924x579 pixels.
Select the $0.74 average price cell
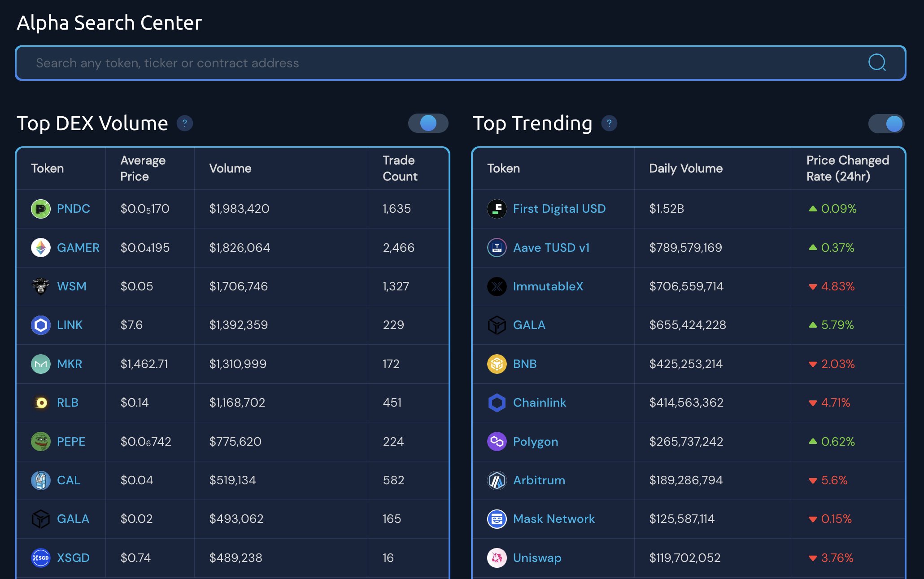click(135, 558)
